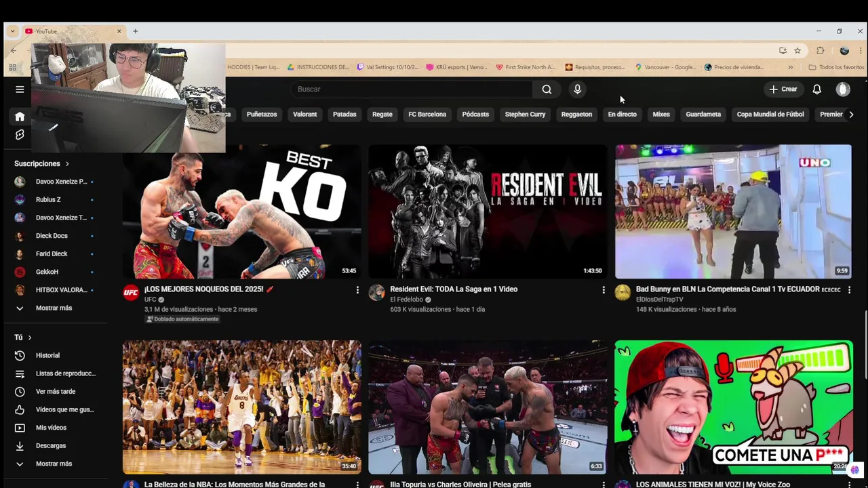Open the YouTube hamburger guide menu
The width and height of the screenshot is (868, 488).
click(x=20, y=89)
